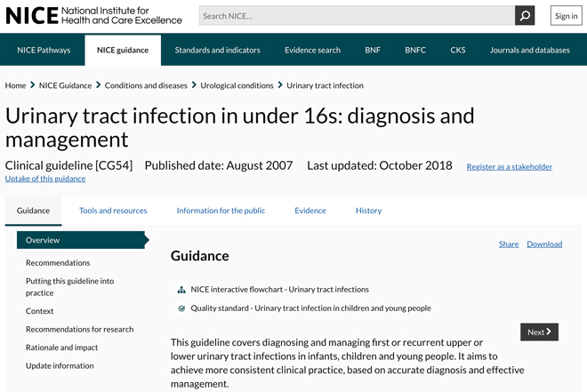Click the Quality standard checkmark icon
The image size is (587, 392).
(x=181, y=308)
